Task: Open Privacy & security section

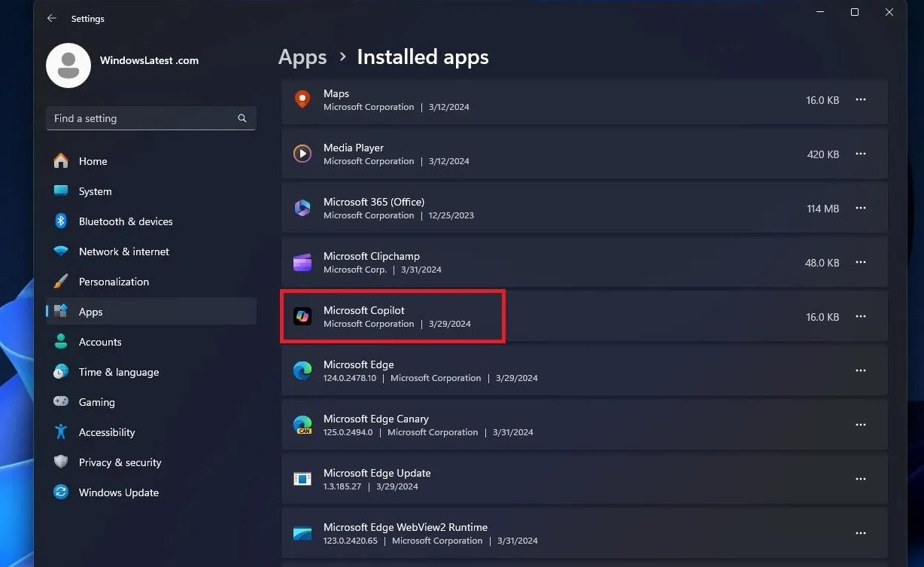Action: [120, 462]
